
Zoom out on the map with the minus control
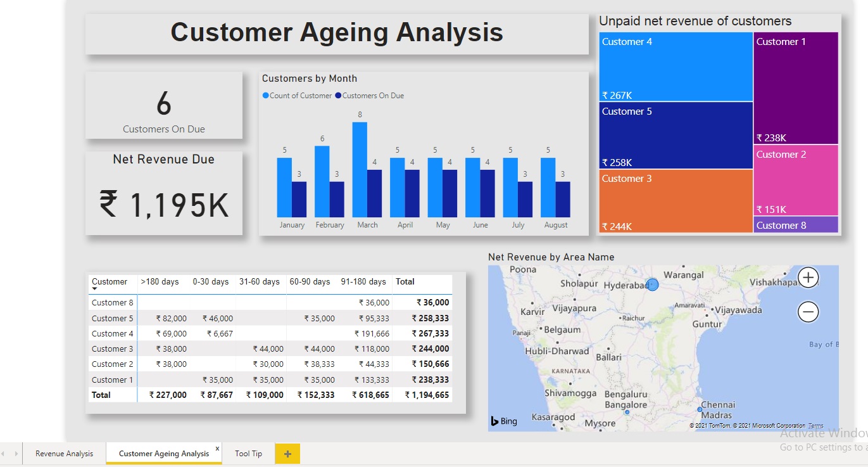click(x=808, y=312)
